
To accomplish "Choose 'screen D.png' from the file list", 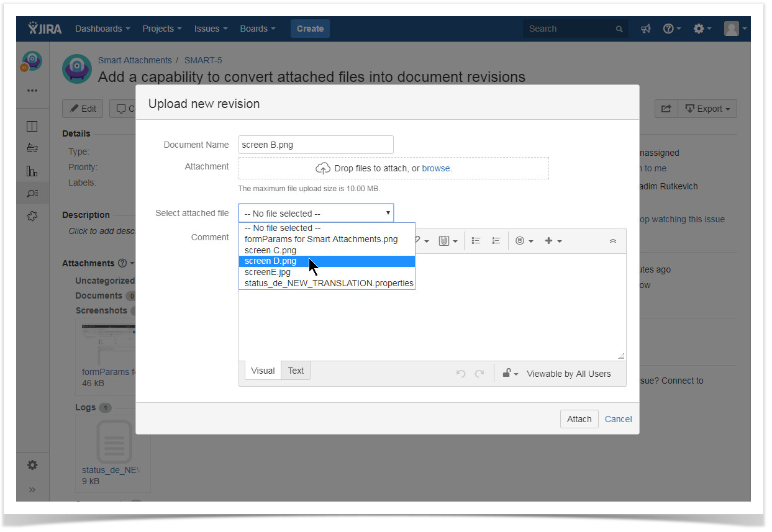I will click(271, 261).
